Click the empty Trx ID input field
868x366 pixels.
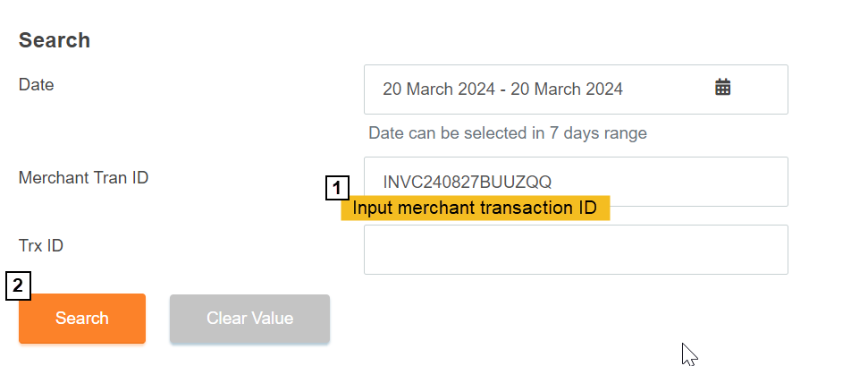(x=575, y=250)
